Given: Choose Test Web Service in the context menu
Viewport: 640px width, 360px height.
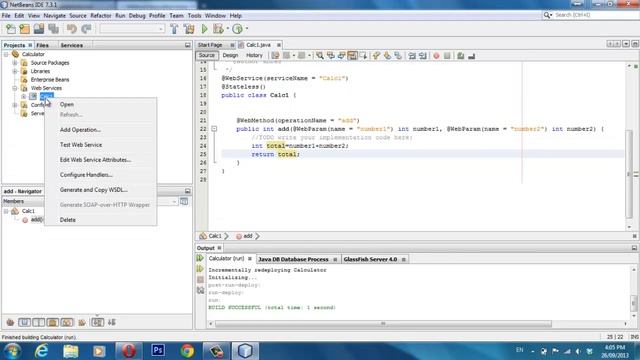Looking at the screenshot, I should tap(100, 145).
